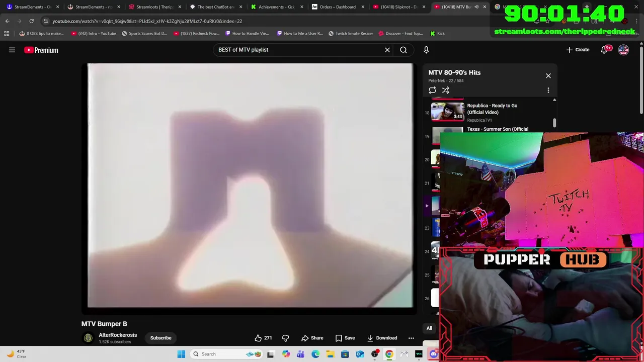Click the Windows taskbar Search box
This screenshot has width=644, height=362.
click(226, 354)
